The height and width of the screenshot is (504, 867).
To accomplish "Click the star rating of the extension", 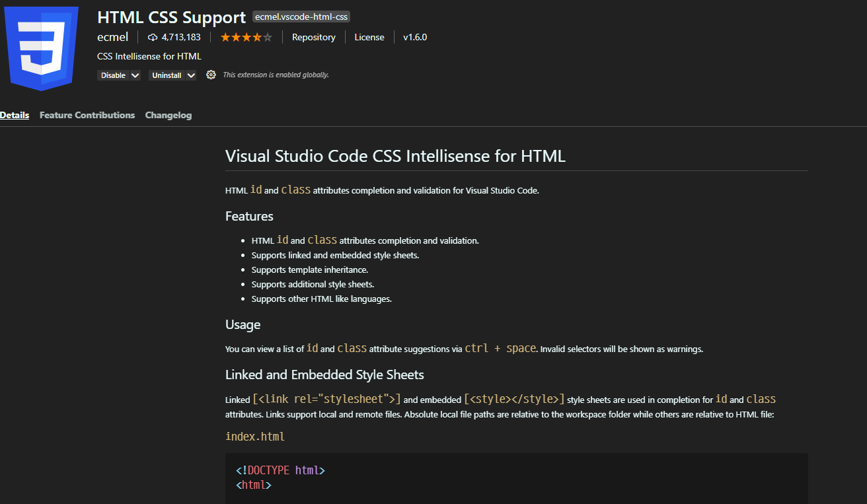I will pyautogui.click(x=246, y=37).
